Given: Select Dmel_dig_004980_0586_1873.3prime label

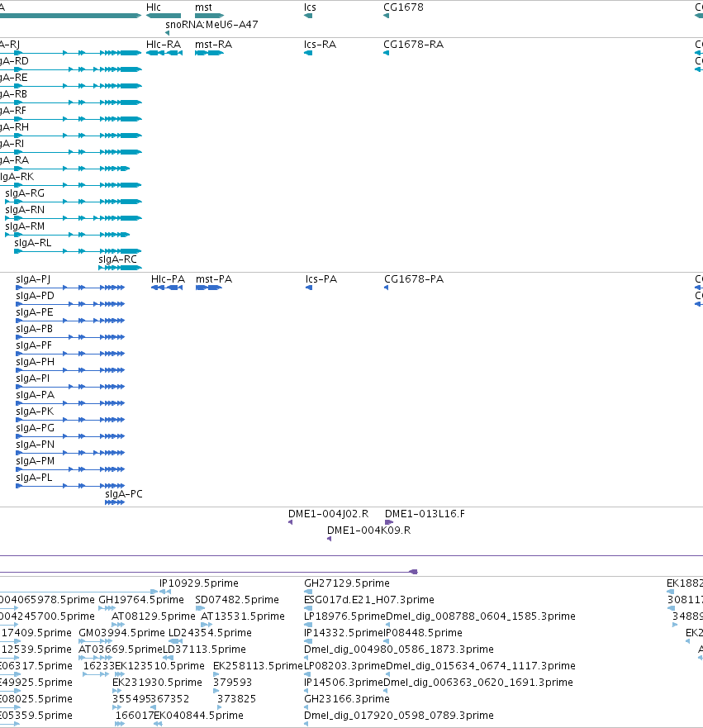Looking at the screenshot, I should tap(399, 649).
